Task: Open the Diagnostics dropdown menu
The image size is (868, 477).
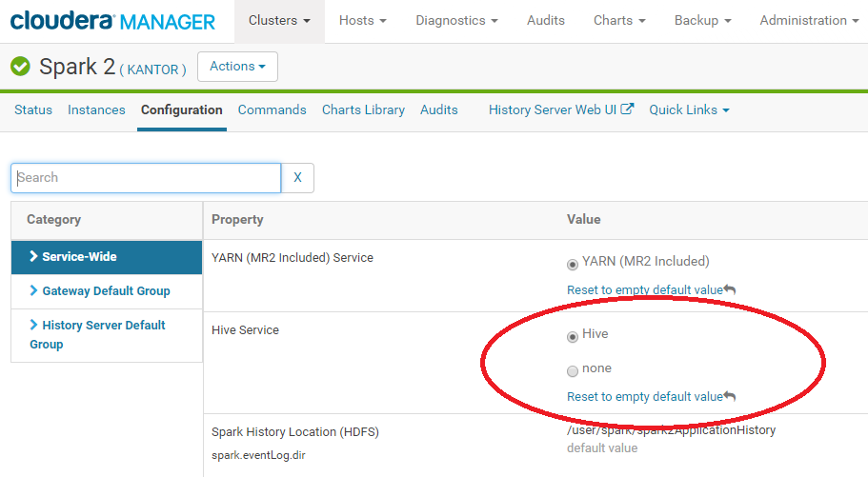Action: pos(456,21)
